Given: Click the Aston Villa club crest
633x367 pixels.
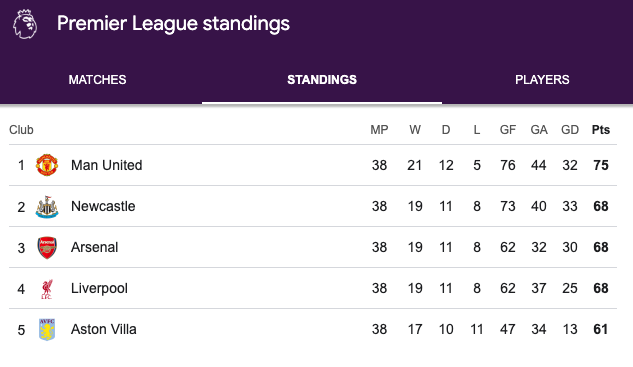Looking at the screenshot, I should click(x=47, y=329).
